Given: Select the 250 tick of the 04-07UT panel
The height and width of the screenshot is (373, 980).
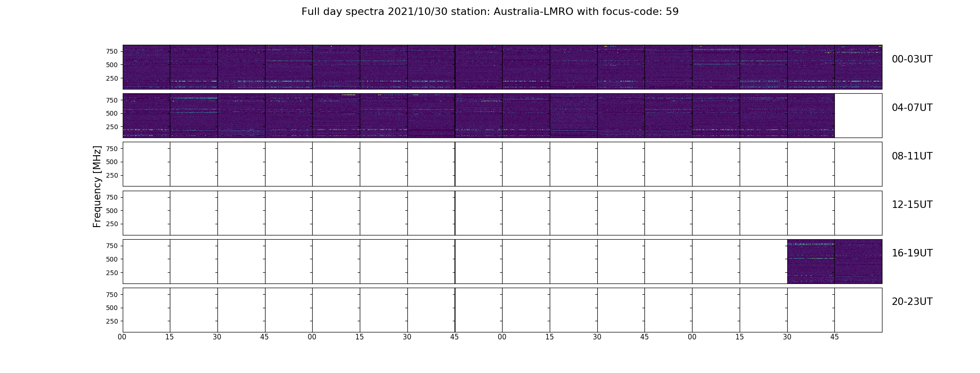Looking at the screenshot, I should click(112, 127).
